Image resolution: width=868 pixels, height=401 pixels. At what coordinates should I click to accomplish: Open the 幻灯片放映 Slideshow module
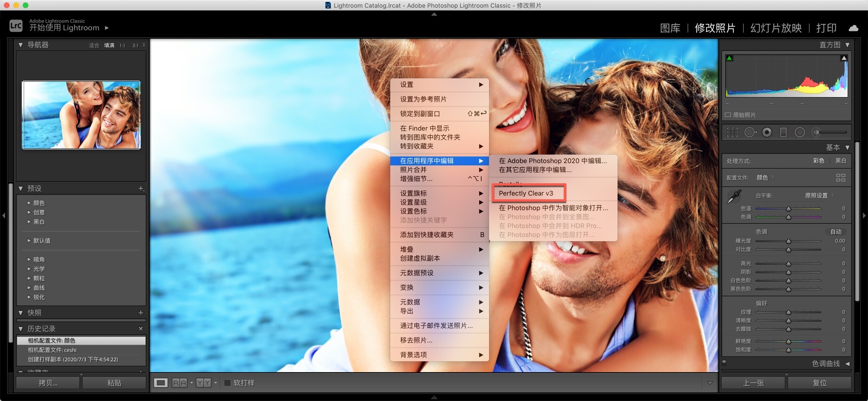pyautogui.click(x=776, y=28)
